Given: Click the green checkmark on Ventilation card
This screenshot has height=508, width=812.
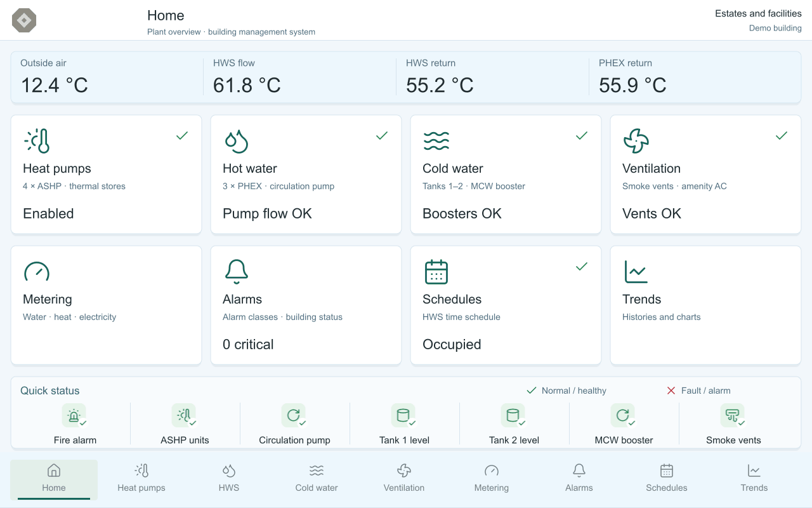Looking at the screenshot, I should point(782,135).
